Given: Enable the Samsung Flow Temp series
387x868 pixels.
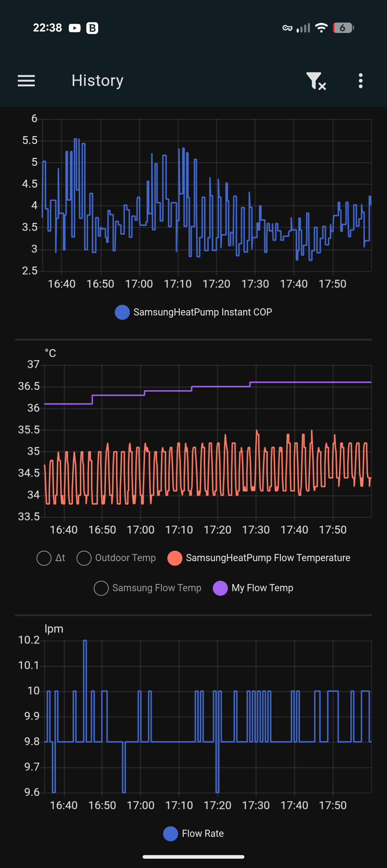Looking at the screenshot, I should [148, 588].
